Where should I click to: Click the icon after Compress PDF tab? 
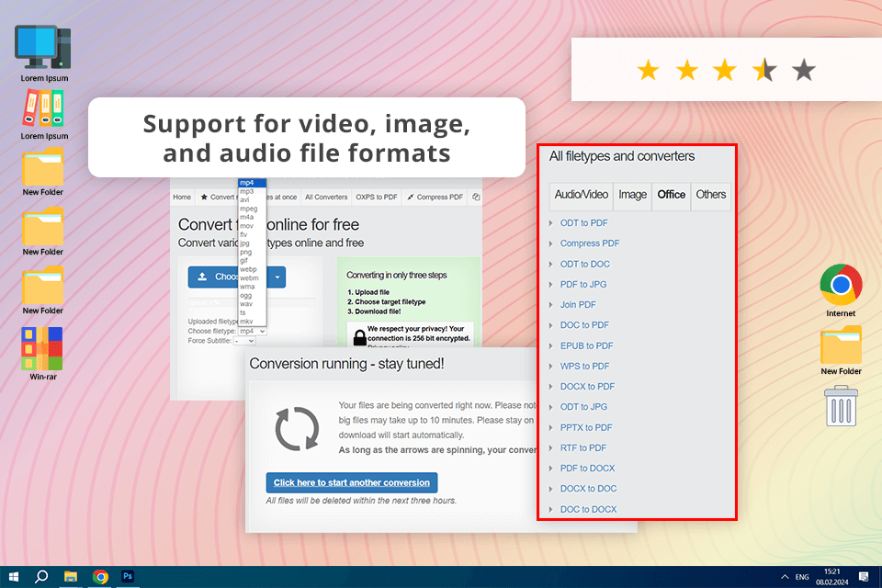476,197
